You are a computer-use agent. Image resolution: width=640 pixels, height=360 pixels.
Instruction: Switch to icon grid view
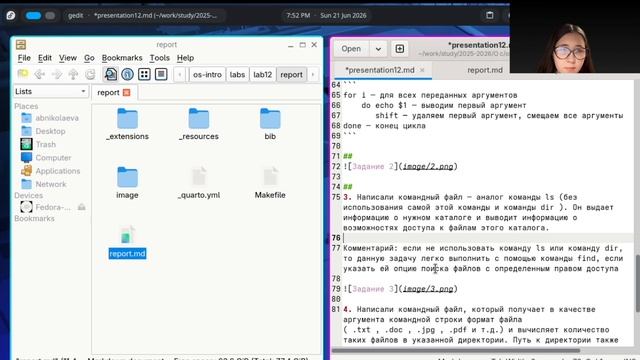(144, 74)
